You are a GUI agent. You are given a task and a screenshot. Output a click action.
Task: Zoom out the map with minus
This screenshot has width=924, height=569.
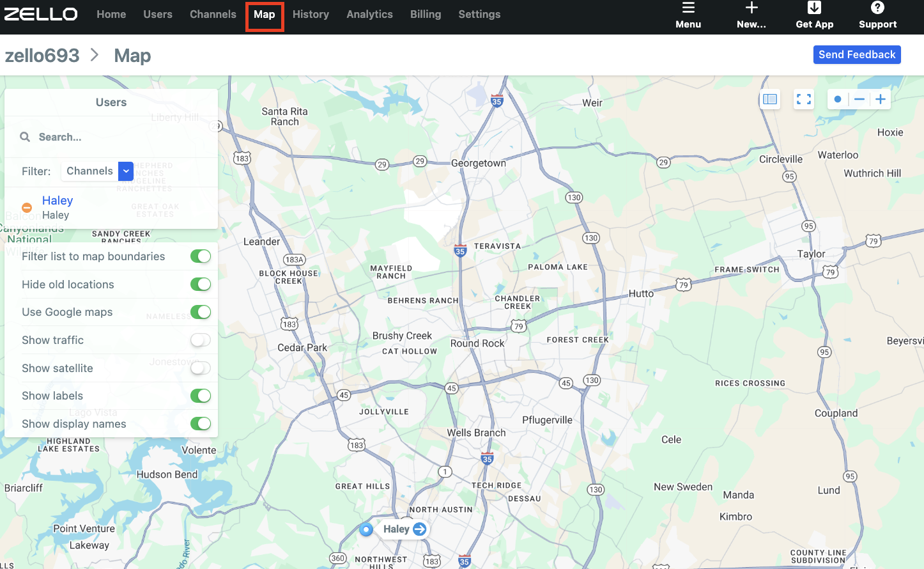coord(859,99)
